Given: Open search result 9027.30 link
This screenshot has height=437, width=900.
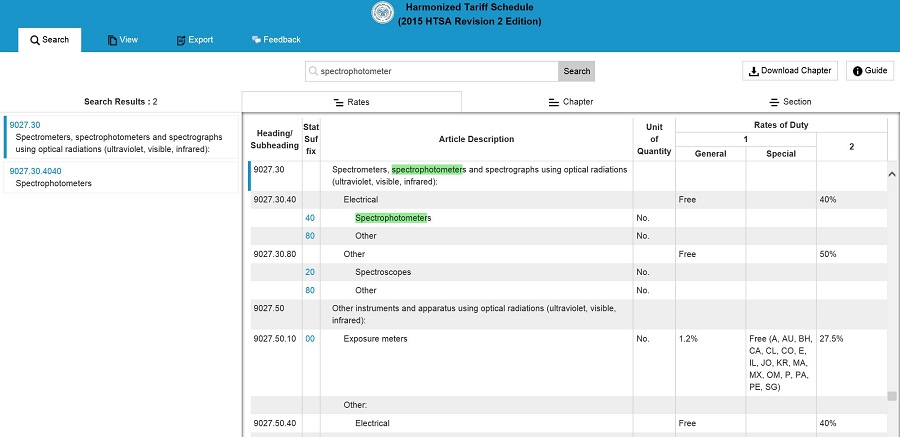Looking at the screenshot, I should click(x=25, y=125).
